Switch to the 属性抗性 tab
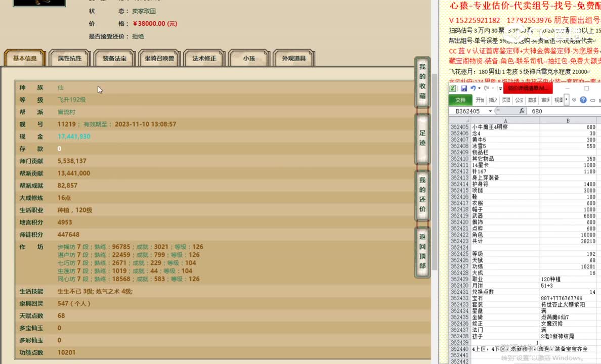This screenshot has width=601, height=364. coord(70,58)
